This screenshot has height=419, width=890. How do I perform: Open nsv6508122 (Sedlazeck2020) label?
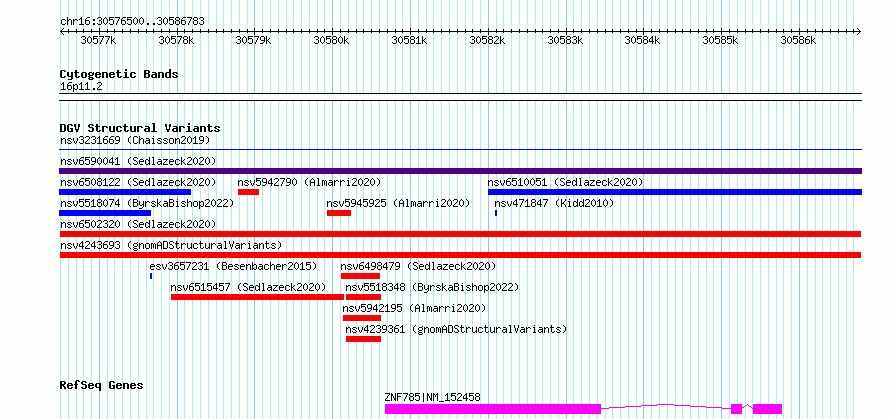(x=138, y=182)
